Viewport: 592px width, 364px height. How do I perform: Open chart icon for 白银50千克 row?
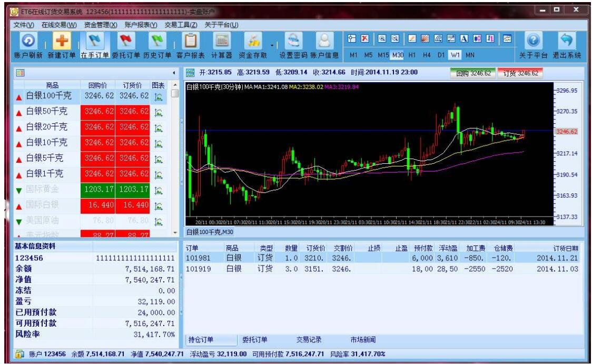(x=159, y=112)
